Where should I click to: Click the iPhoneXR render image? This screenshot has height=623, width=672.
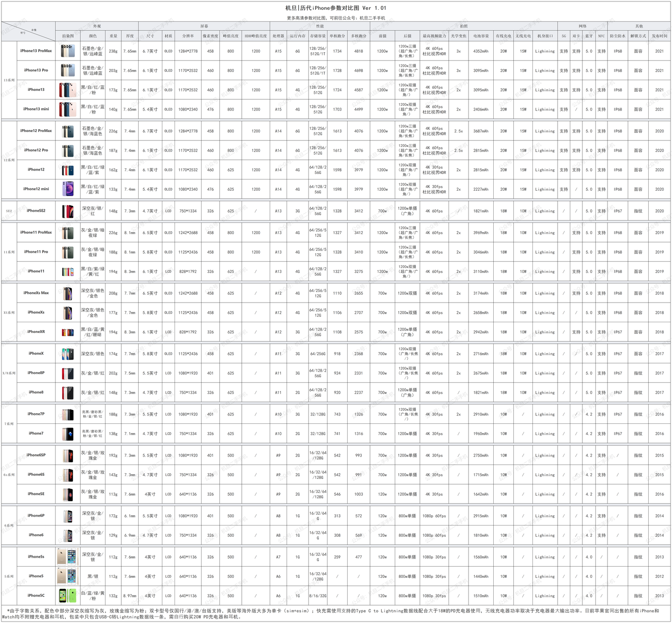click(68, 332)
